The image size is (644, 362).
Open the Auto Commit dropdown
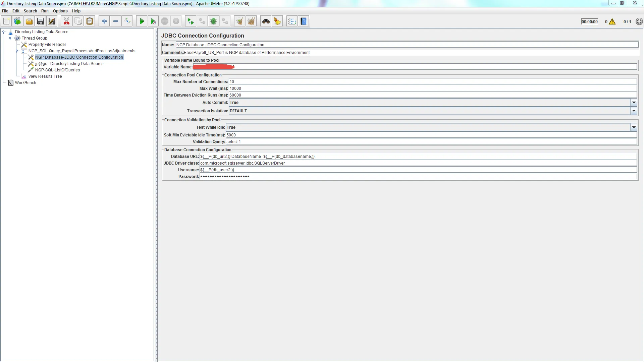click(x=634, y=103)
